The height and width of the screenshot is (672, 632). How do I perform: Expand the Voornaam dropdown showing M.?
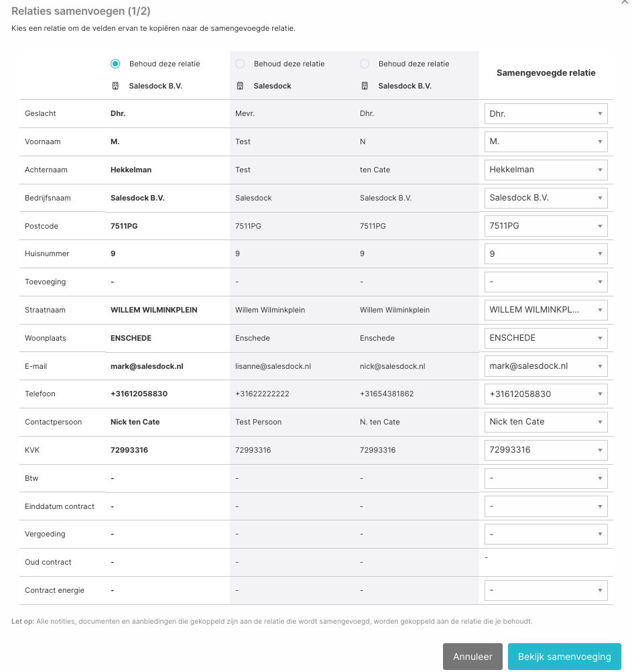(546, 142)
